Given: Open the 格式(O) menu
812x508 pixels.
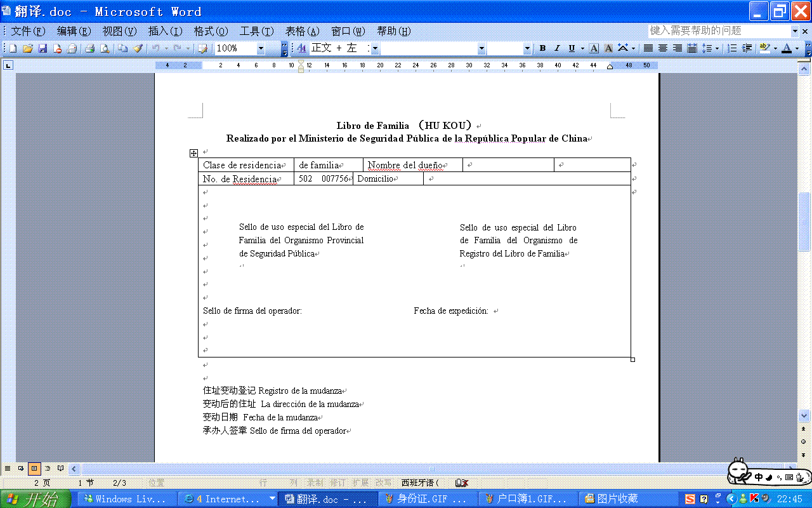Looking at the screenshot, I should point(211,31).
